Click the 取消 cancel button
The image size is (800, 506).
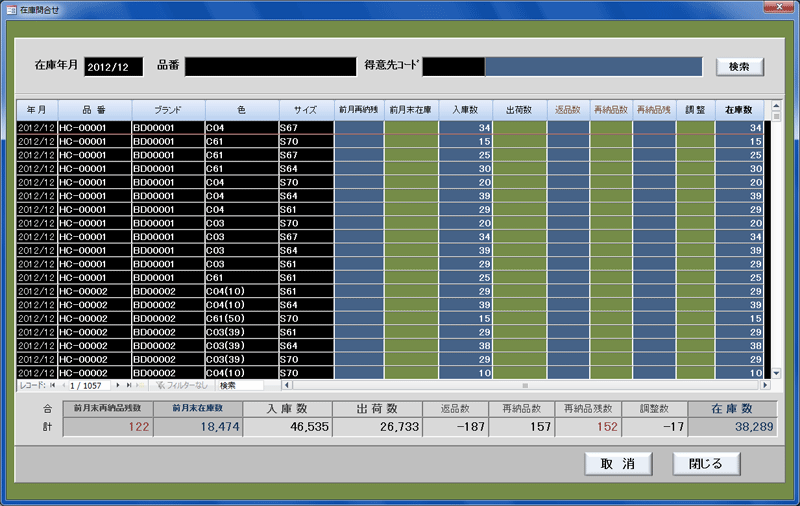point(618,464)
